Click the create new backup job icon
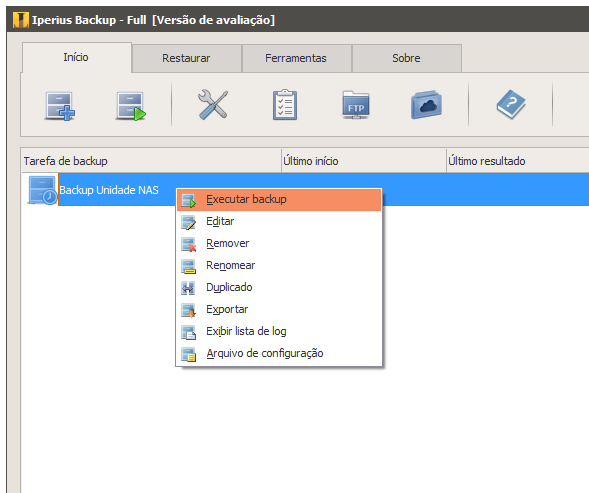Viewport: 589px width, 493px height. [60, 106]
